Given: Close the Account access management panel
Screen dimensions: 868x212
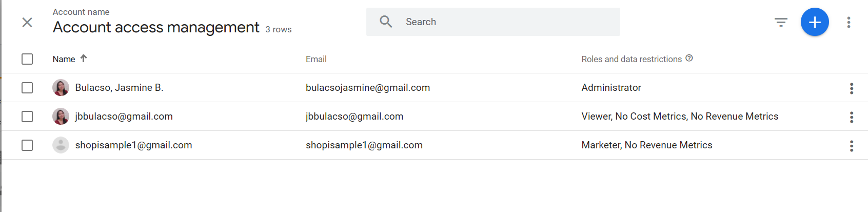Looking at the screenshot, I should tap(27, 22).
